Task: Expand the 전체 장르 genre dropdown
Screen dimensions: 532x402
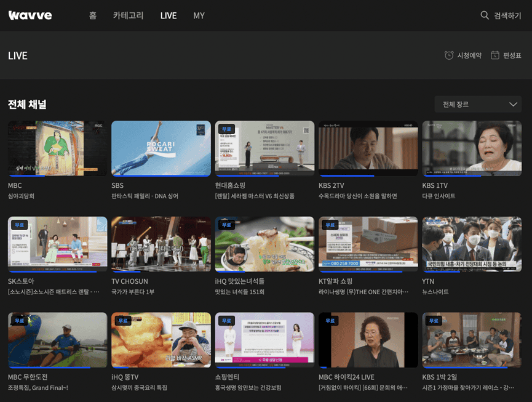Action: point(478,104)
